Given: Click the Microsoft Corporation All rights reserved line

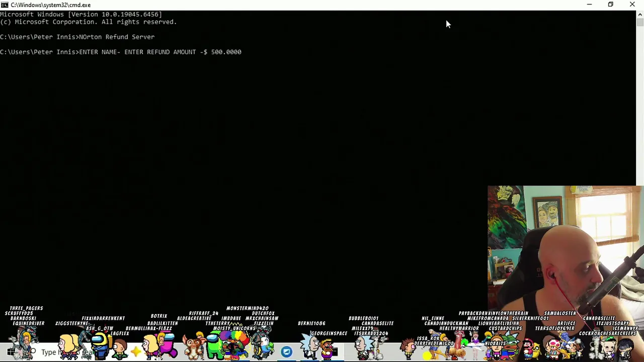Looking at the screenshot, I should [x=89, y=22].
